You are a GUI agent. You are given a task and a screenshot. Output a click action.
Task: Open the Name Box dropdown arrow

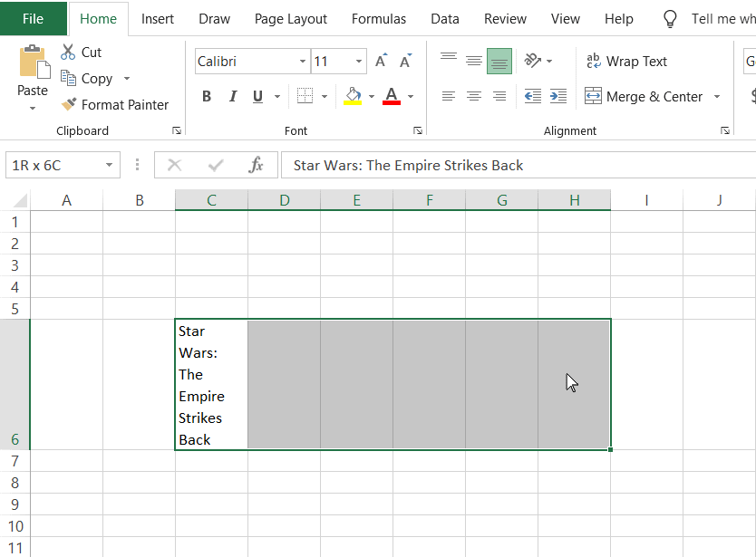tap(110, 165)
